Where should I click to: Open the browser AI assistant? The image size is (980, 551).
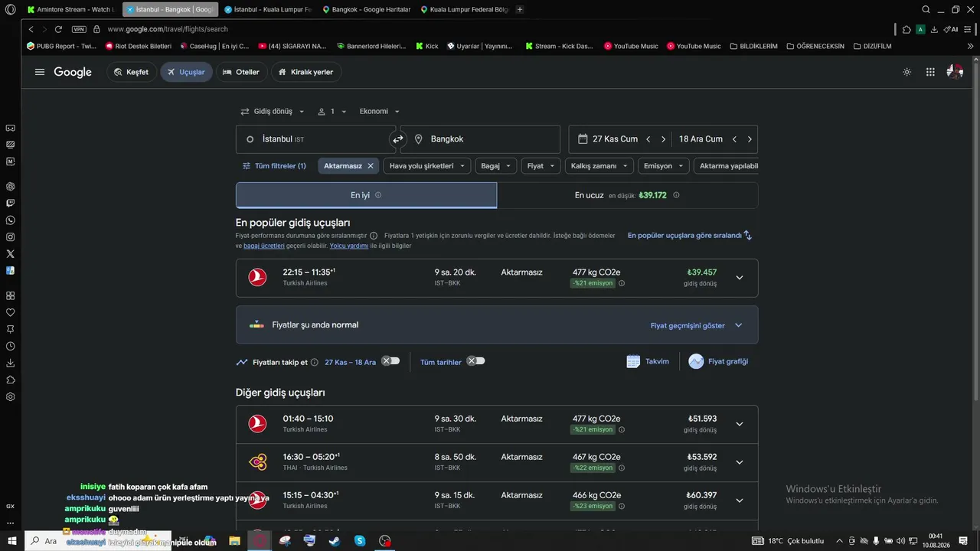click(951, 29)
